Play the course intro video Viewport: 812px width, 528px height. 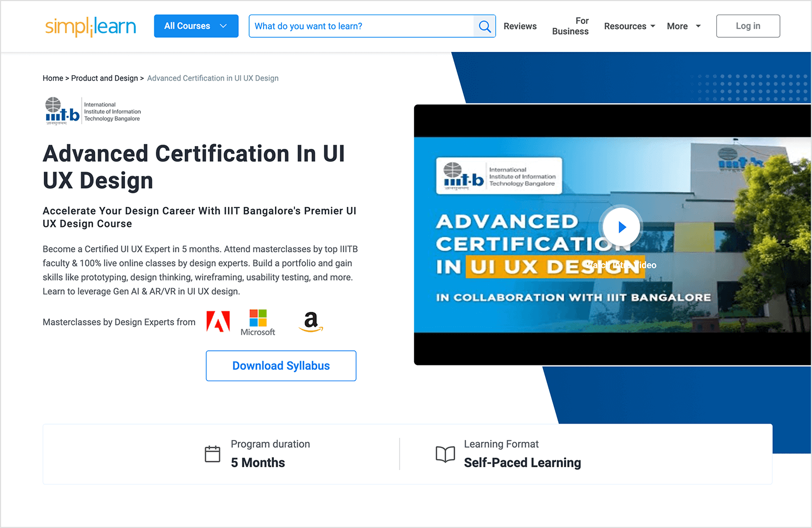tap(621, 227)
